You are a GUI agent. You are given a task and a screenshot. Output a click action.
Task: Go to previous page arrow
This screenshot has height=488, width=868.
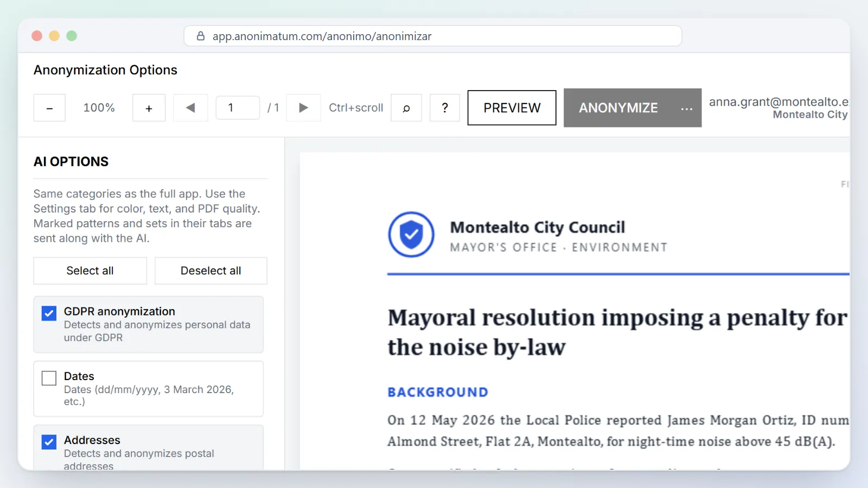click(x=190, y=108)
